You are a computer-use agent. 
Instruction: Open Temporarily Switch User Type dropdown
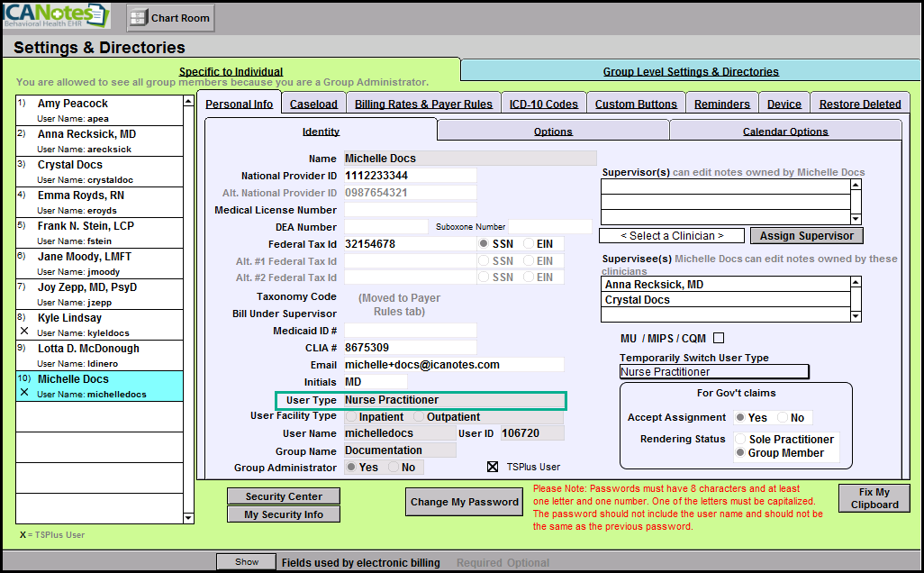click(x=713, y=371)
